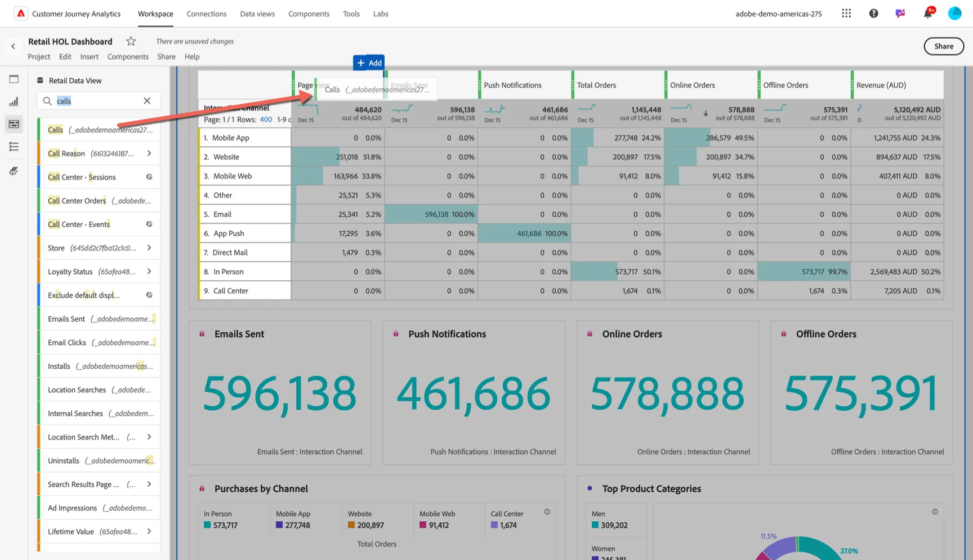Open the Rows 400 dropdown

coord(266,119)
